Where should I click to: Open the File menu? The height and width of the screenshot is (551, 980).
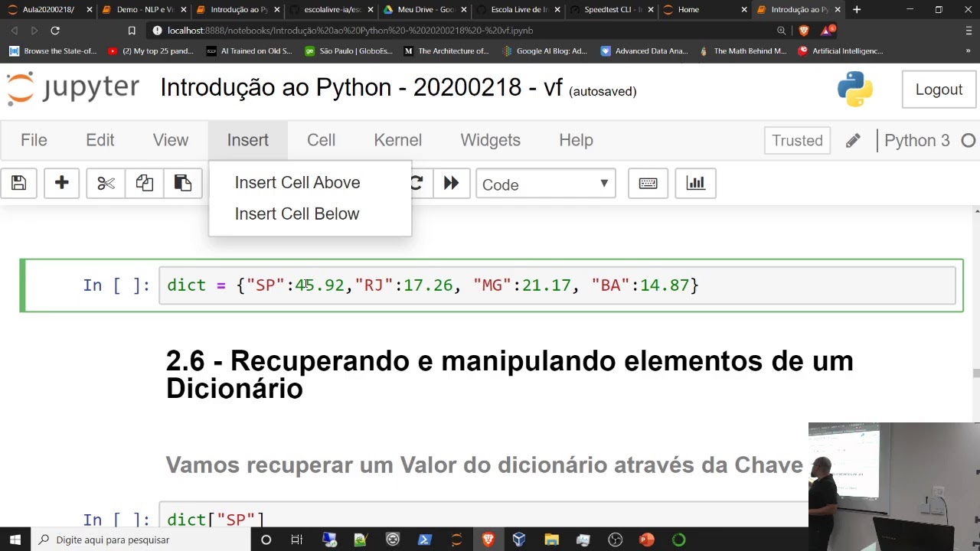(34, 140)
